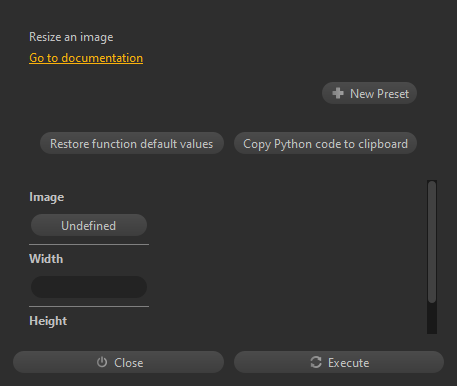
Task: Open the Go to documentation link
Action: [86, 58]
